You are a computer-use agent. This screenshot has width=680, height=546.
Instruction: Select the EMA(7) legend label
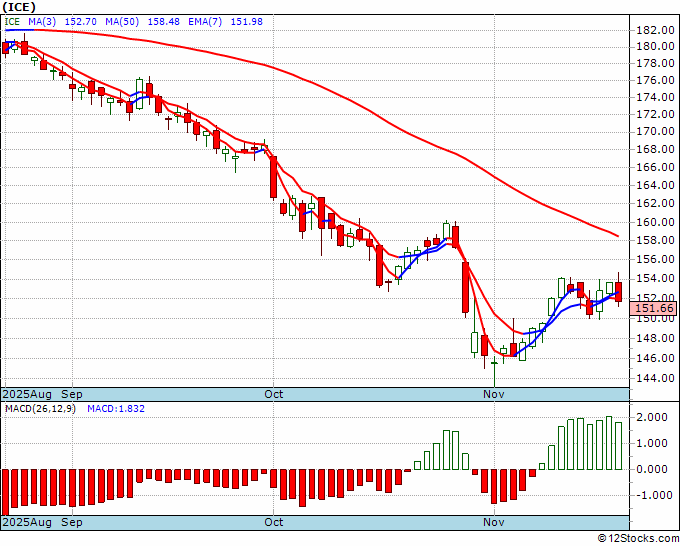[205, 21]
